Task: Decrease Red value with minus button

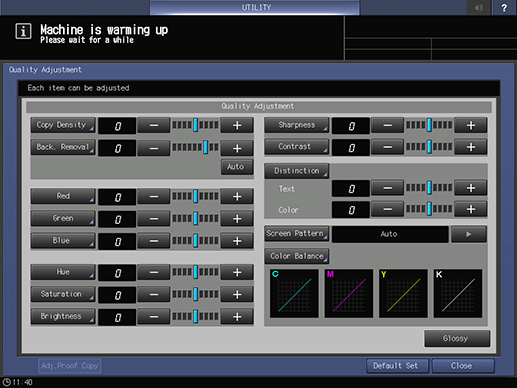Action: tap(154, 197)
